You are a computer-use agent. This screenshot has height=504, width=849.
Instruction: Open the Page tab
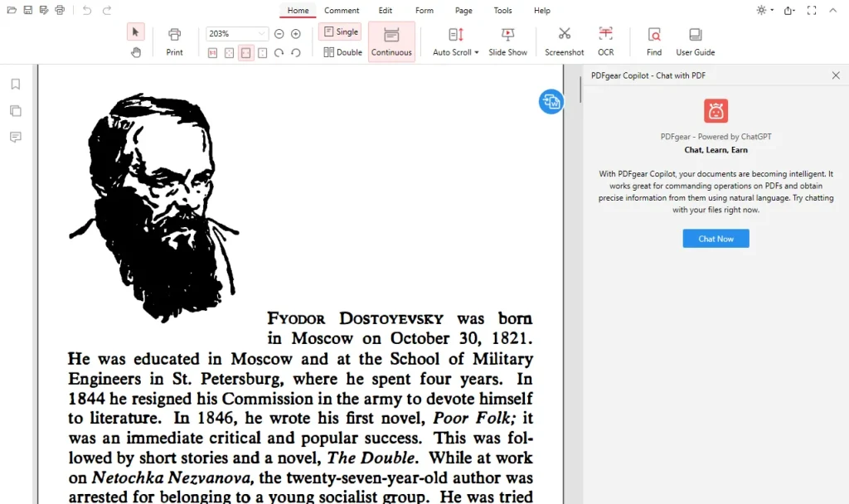point(463,10)
